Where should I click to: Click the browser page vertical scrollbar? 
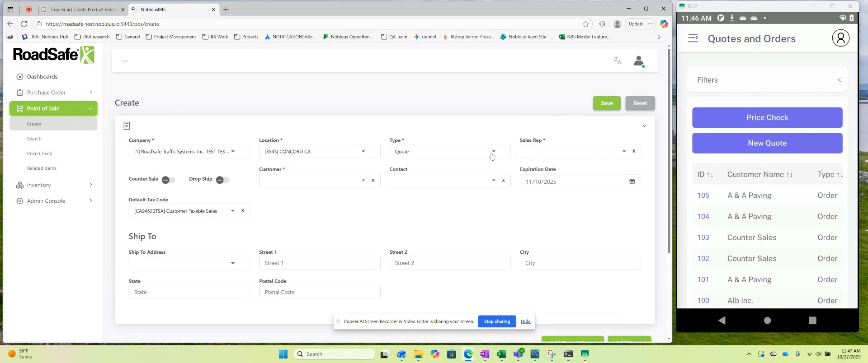(x=669, y=150)
